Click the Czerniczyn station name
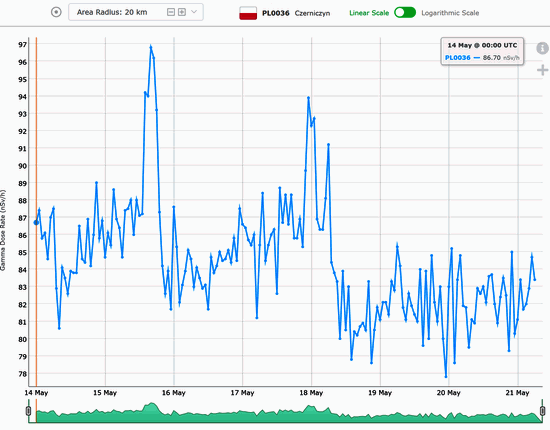Viewport: 550px width, 430px height. click(x=312, y=13)
